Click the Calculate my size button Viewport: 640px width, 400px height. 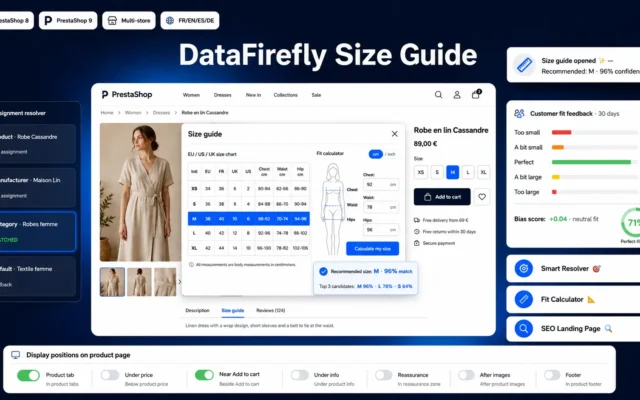(x=373, y=249)
